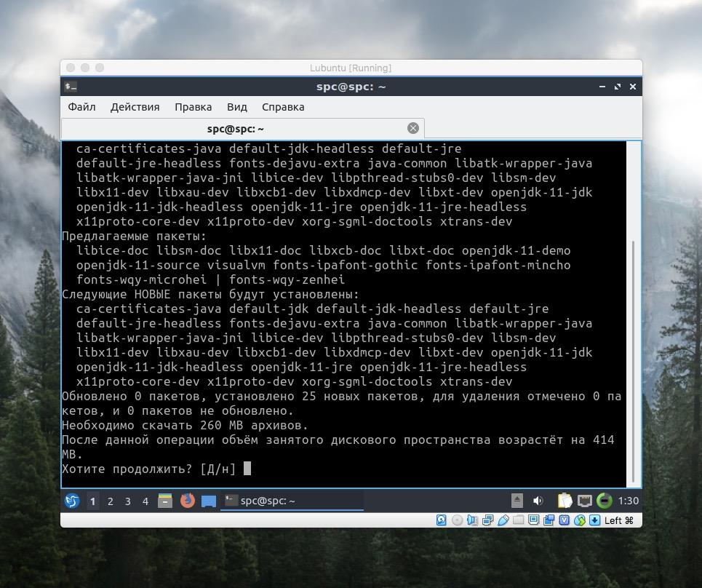Image resolution: width=702 pixels, height=588 pixels.
Task: Open the Lubuntu application menu bird icon
Action: [72, 500]
